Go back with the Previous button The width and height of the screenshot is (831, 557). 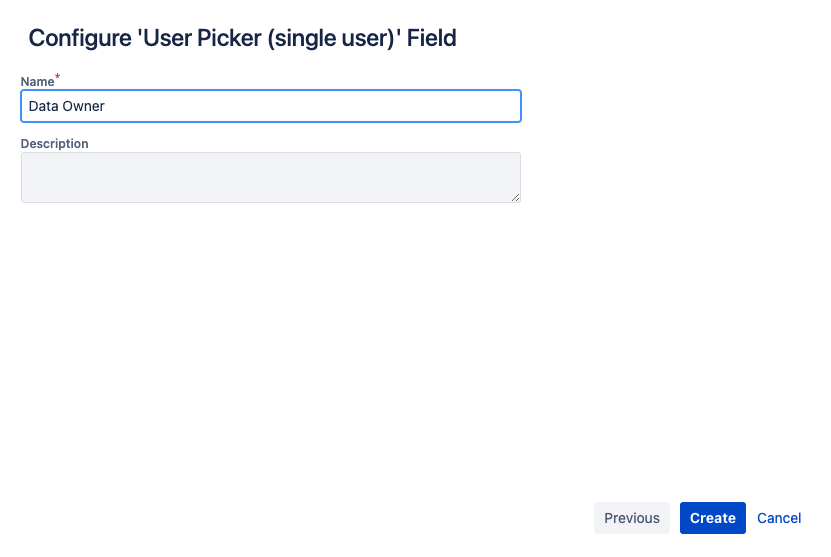(x=631, y=518)
